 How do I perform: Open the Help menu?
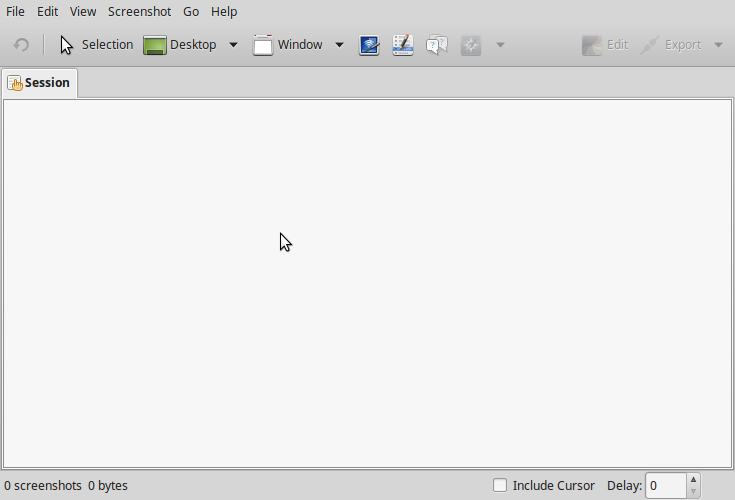[224, 12]
